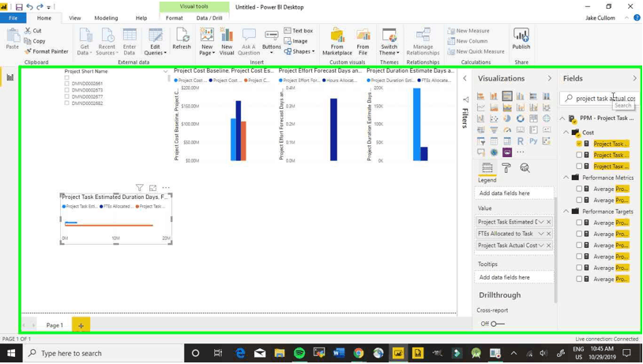
Task: Open the Help ribbon tab
Action: [141, 18]
